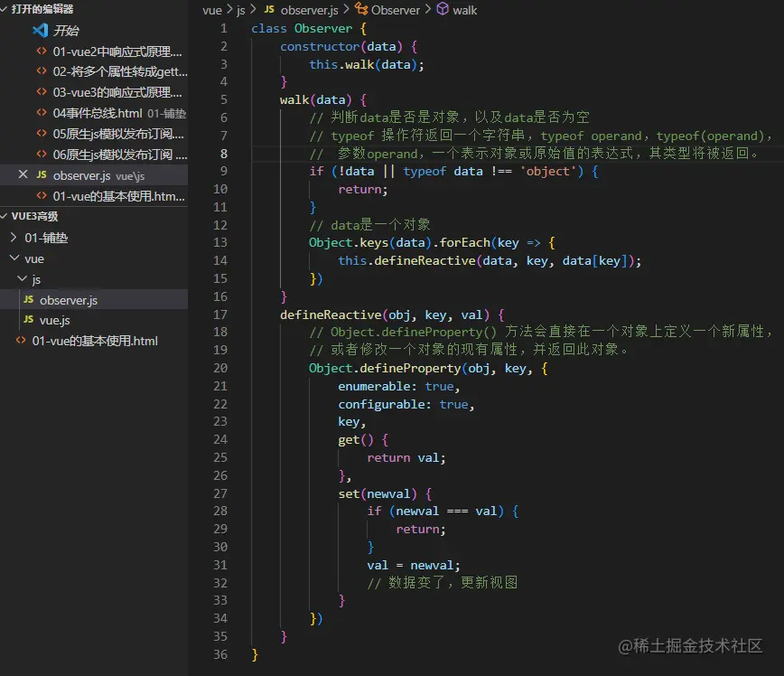Click JS icon of observer.js in file tree

(x=29, y=299)
